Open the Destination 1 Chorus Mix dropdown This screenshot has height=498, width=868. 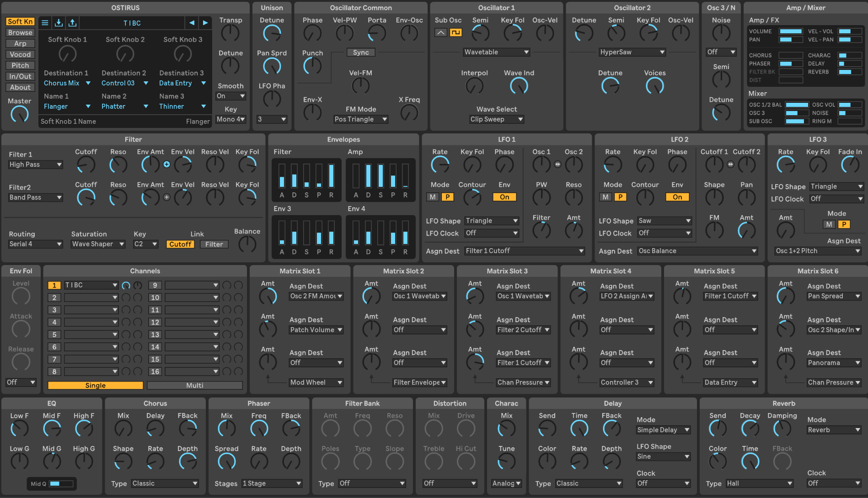tap(67, 83)
